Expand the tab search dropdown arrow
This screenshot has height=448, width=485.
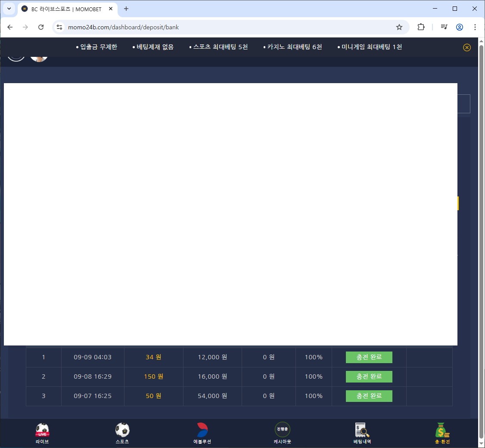click(x=9, y=9)
